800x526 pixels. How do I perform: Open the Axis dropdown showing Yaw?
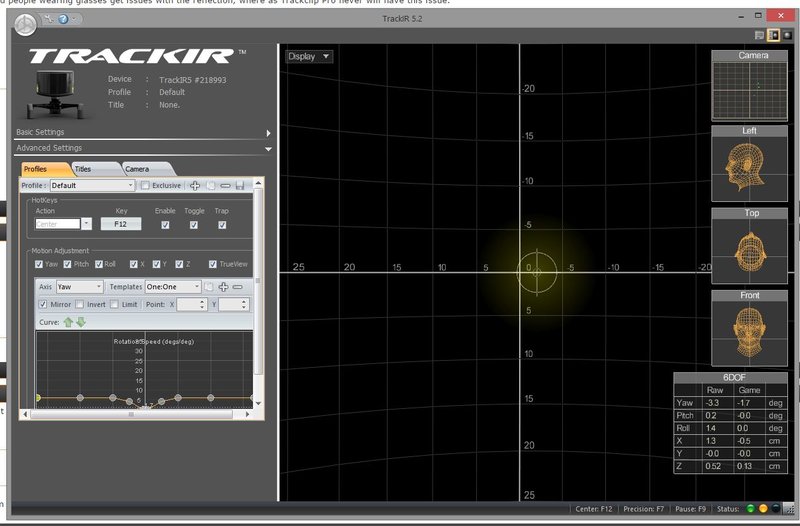tap(80, 287)
